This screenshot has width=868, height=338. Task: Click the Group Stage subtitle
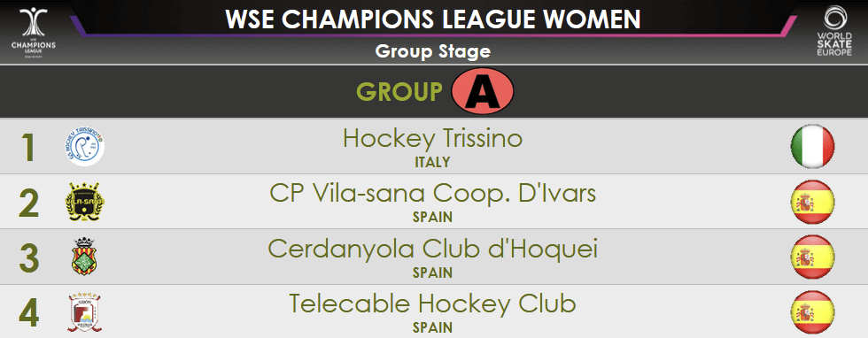[x=433, y=52]
